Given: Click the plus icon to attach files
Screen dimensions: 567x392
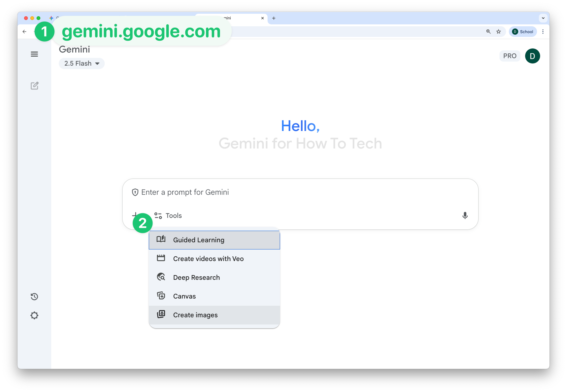Looking at the screenshot, I should 135,215.
